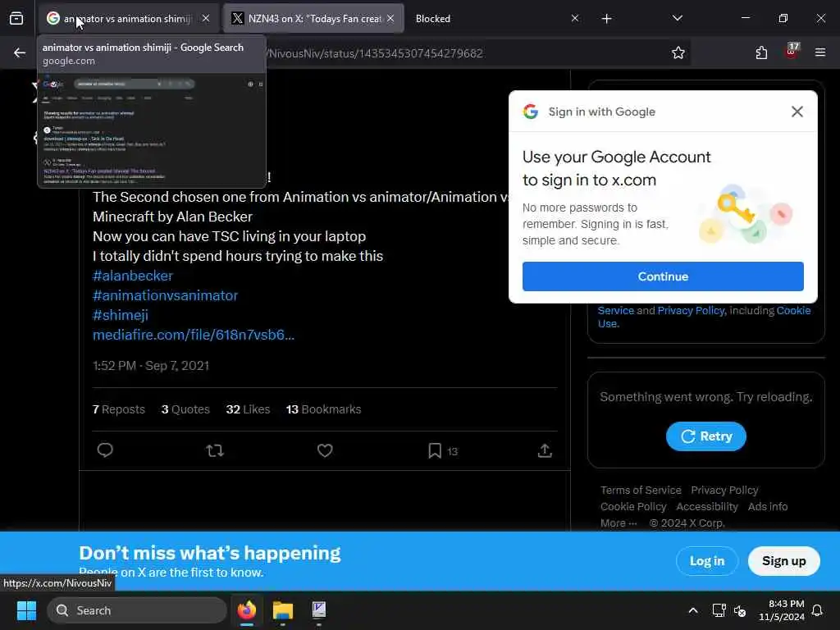Close the NZN43 on X tab
This screenshot has height=630, width=840.
(390, 19)
